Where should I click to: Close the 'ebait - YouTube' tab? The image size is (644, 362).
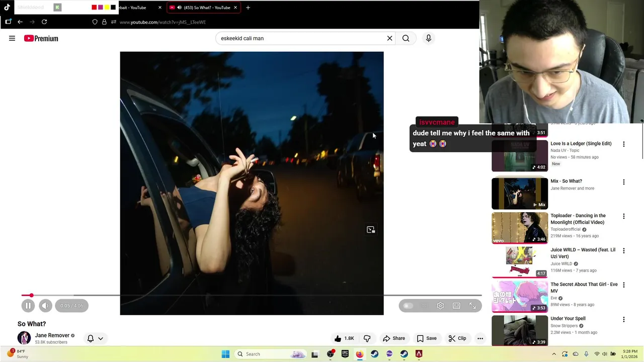[160, 8]
